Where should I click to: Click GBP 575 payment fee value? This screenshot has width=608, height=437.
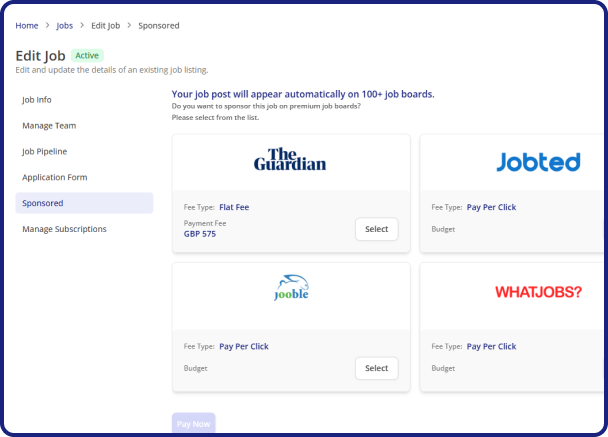click(200, 234)
